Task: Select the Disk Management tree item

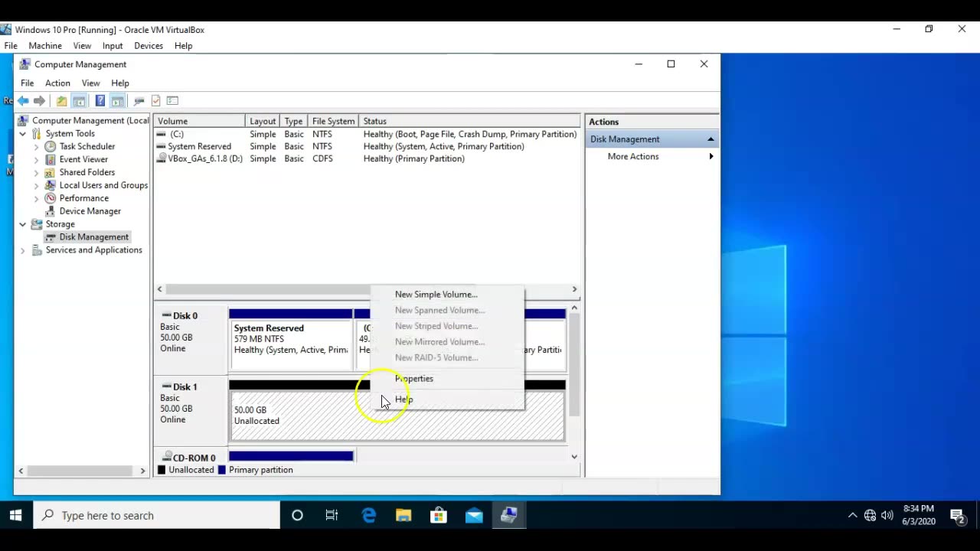Action: pyautogui.click(x=94, y=237)
